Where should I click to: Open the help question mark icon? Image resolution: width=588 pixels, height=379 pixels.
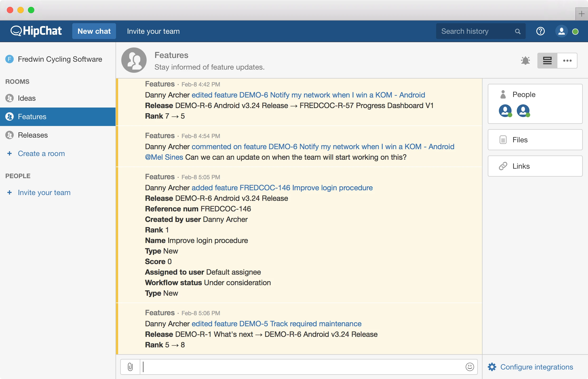pyautogui.click(x=540, y=31)
